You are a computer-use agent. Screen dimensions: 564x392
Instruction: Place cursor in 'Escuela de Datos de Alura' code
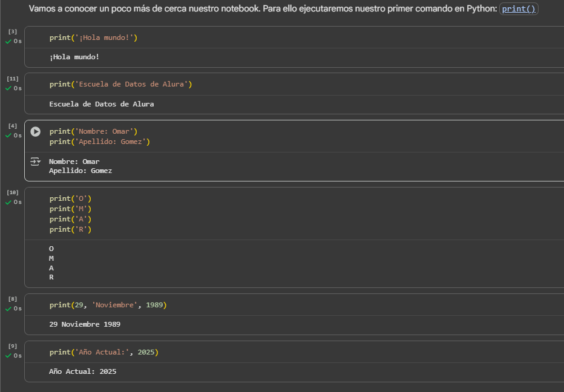(x=120, y=84)
